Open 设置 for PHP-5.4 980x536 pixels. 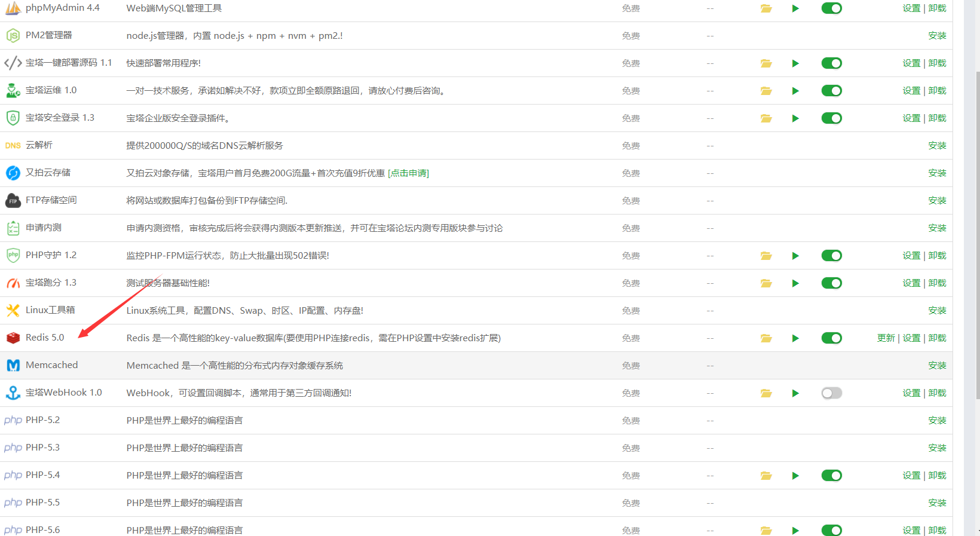pyautogui.click(x=911, y=476)
